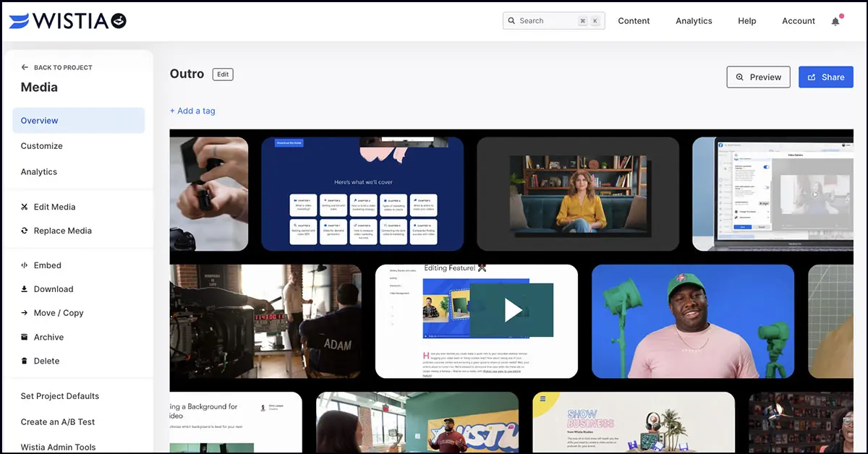The height and width of the screenshot is (454, 868).
Task: Open the Help menu
Action: tap(746, 21)
